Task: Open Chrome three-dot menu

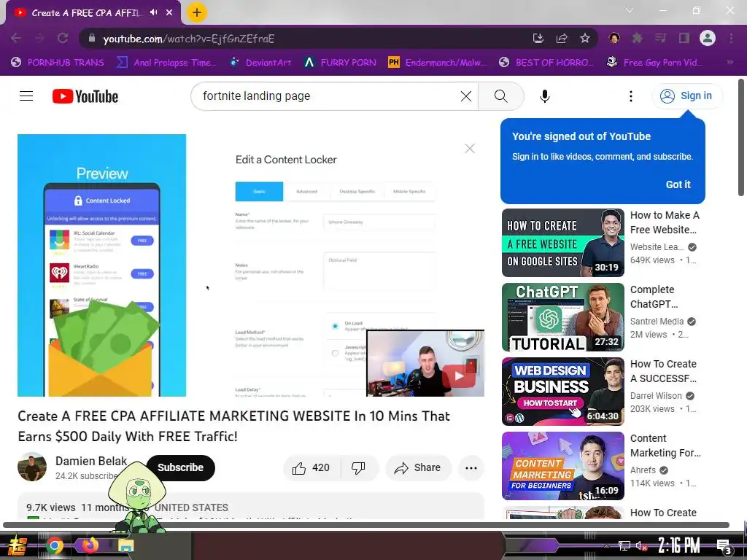Action: pos(731,38)
